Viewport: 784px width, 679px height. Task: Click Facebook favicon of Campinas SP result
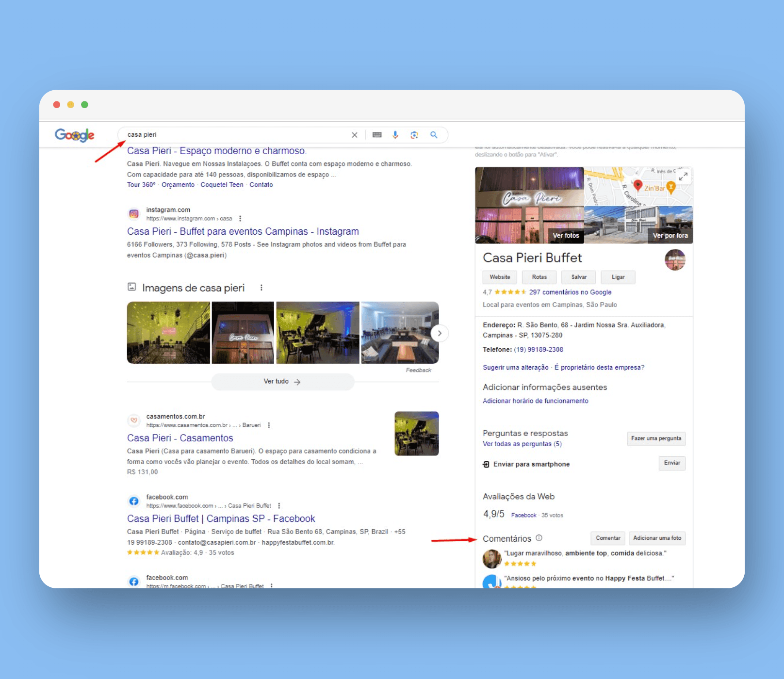point(134,501)
